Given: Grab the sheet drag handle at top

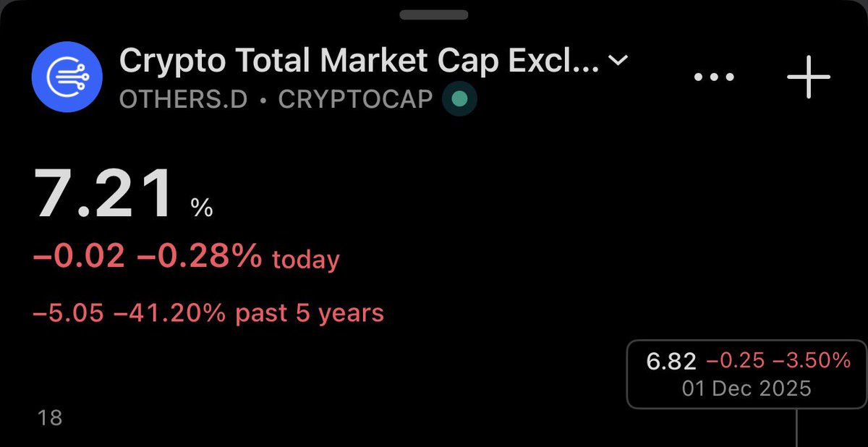Looking at the screenshot, I should (x=433, y=14).
